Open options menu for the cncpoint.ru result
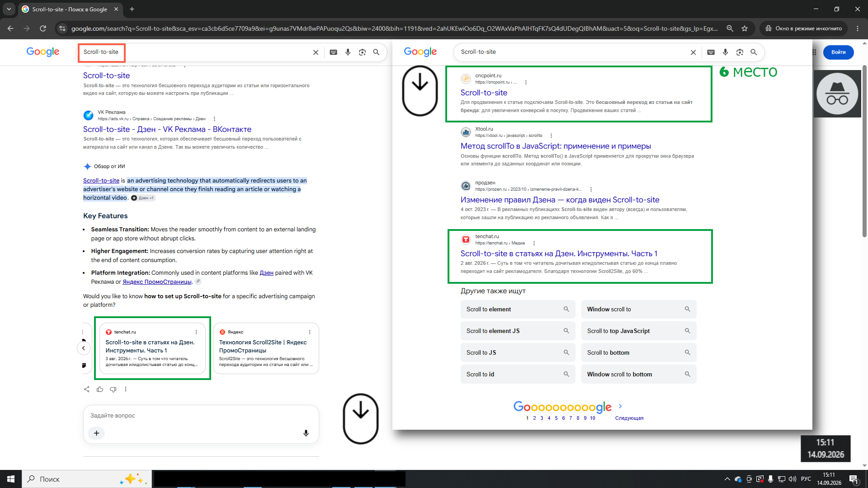The width and height of the screenshot is (868, 488). pos(526,82)
